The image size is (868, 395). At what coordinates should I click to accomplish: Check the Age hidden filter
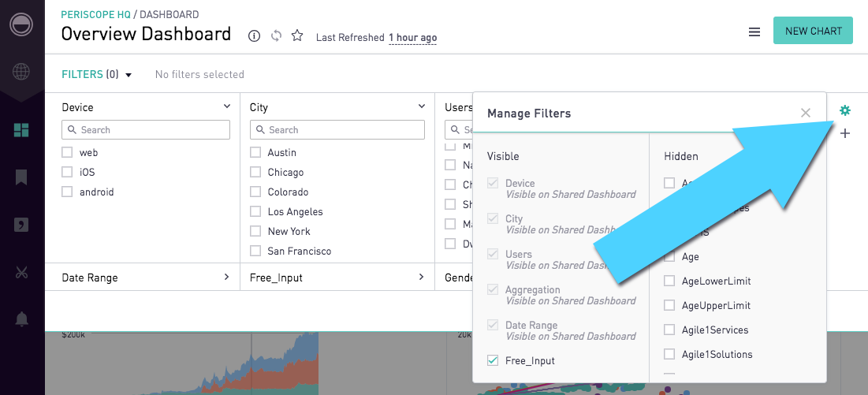[x=669, y=257]
